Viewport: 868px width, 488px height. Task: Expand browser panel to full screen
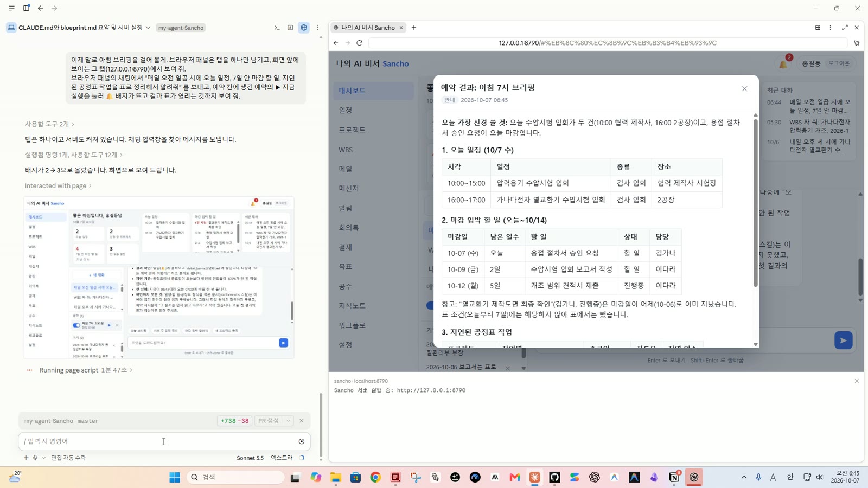click(x=845, y=28)
